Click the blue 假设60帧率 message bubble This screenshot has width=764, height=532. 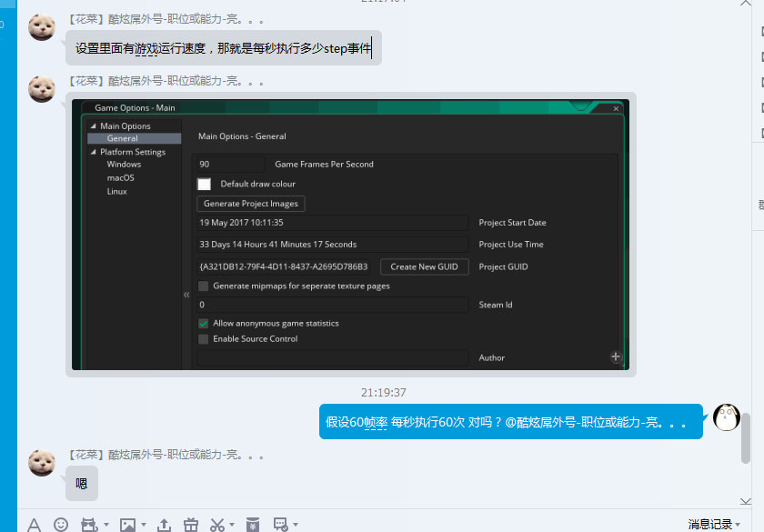click(x=510, y=421)
